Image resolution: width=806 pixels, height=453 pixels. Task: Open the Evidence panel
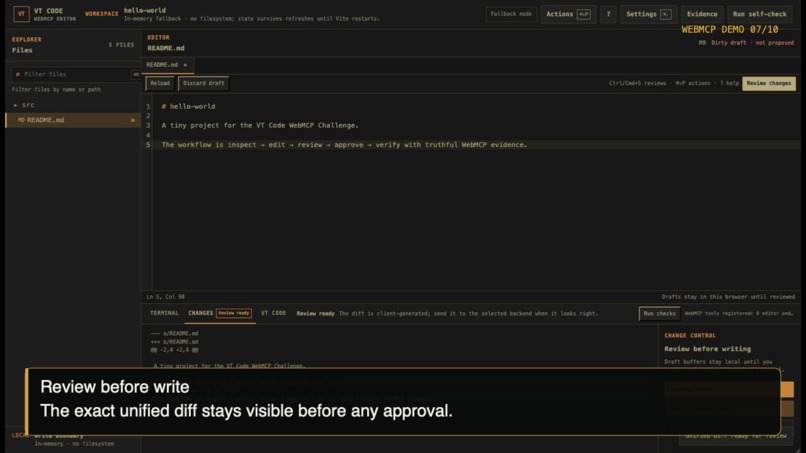pyautogui.click(x=702, y=14)
